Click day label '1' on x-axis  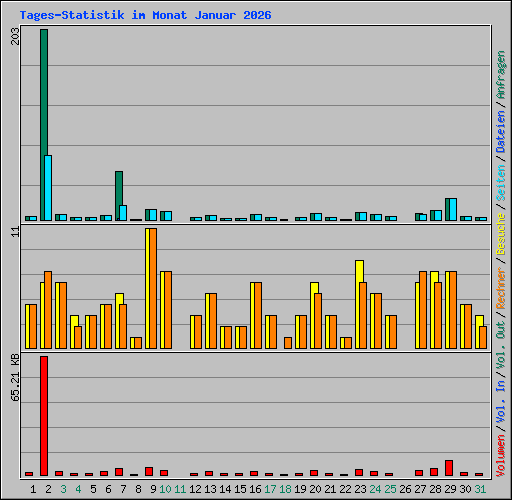pyautogui.click(x=33, y=489)
